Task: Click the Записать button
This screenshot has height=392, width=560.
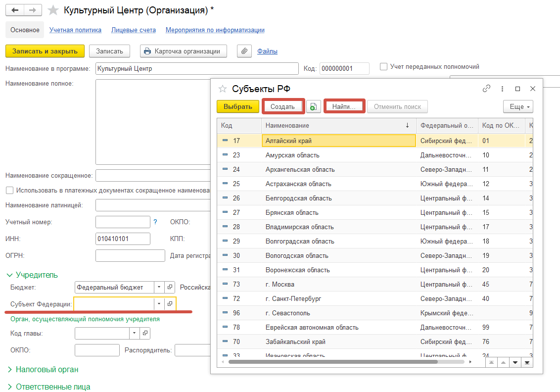Action: click(x=109, y=51)
